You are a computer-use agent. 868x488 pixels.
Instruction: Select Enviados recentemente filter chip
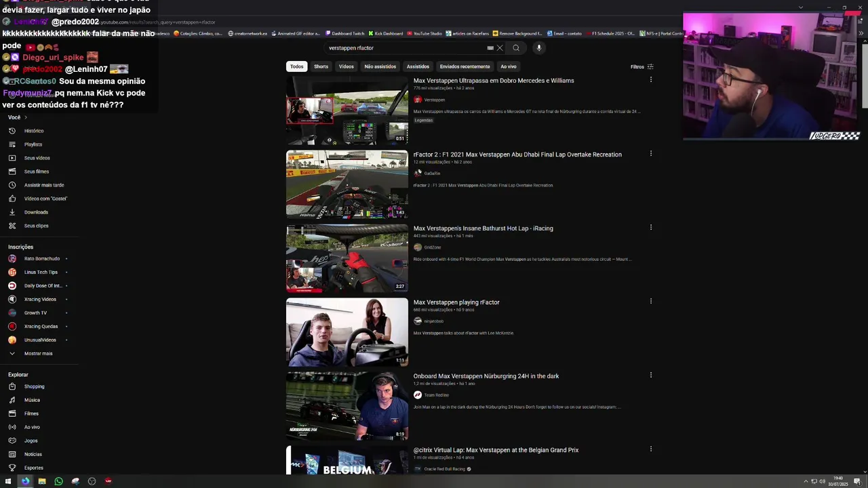pos(465,66)
